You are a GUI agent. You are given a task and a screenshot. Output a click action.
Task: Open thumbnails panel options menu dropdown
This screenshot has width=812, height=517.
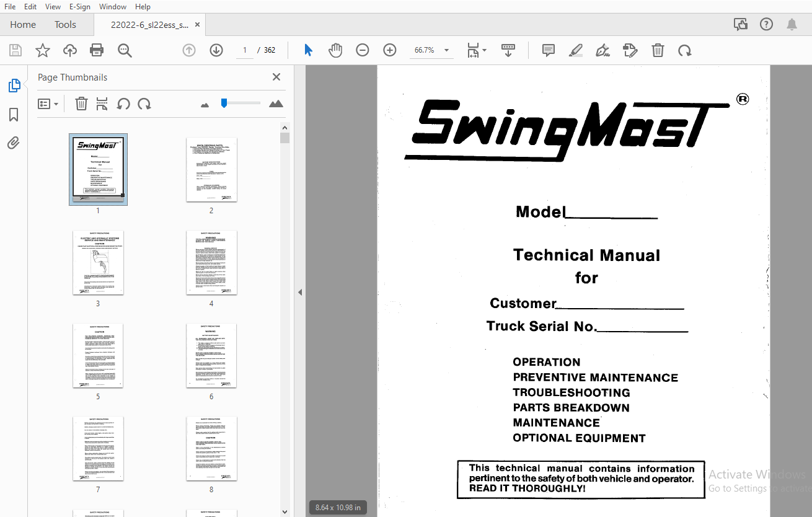tap(48, 104)
